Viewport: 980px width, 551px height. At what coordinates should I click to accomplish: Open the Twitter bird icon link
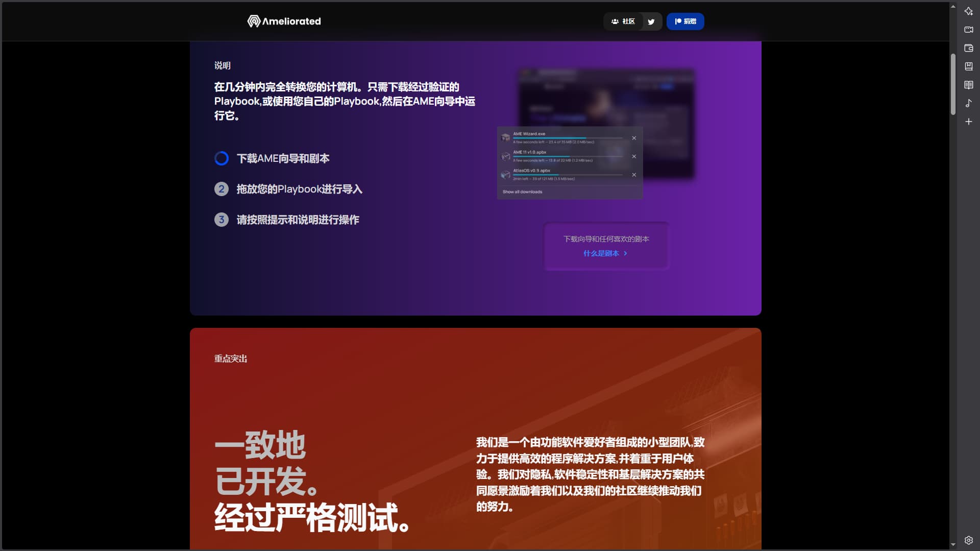651,21
